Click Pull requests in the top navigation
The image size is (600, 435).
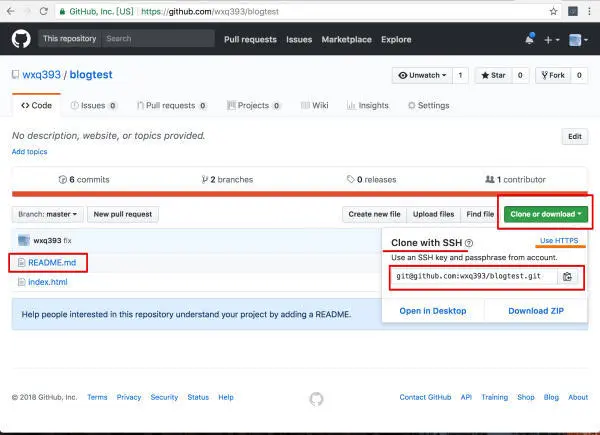[x=250, y=39]
